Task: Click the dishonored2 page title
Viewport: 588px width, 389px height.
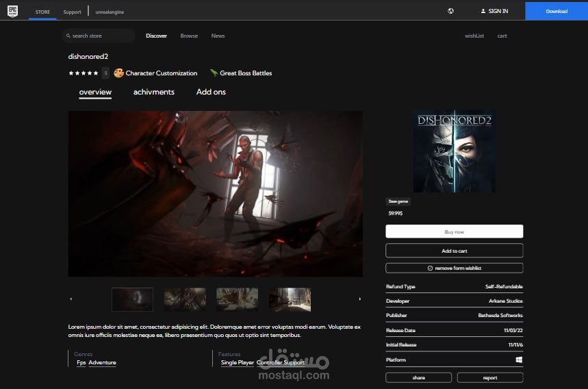Action: pos(88,57)
